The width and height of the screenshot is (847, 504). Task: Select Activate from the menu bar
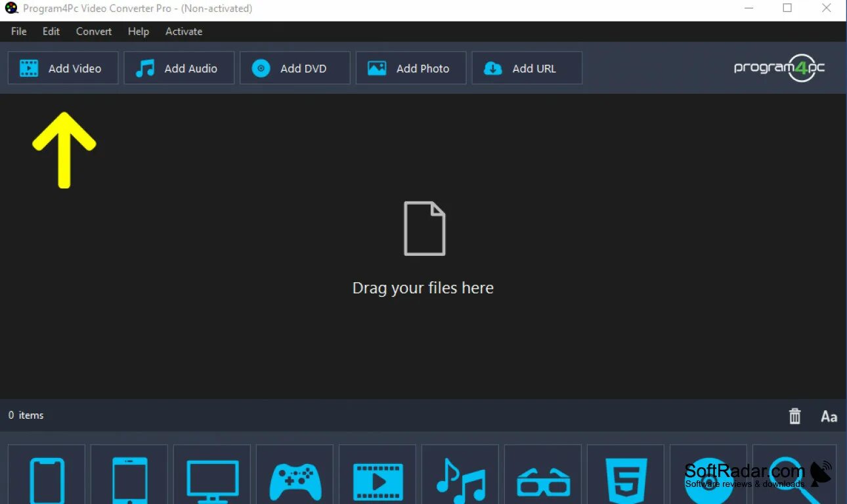pyautogui.click(x=183, y=31)
